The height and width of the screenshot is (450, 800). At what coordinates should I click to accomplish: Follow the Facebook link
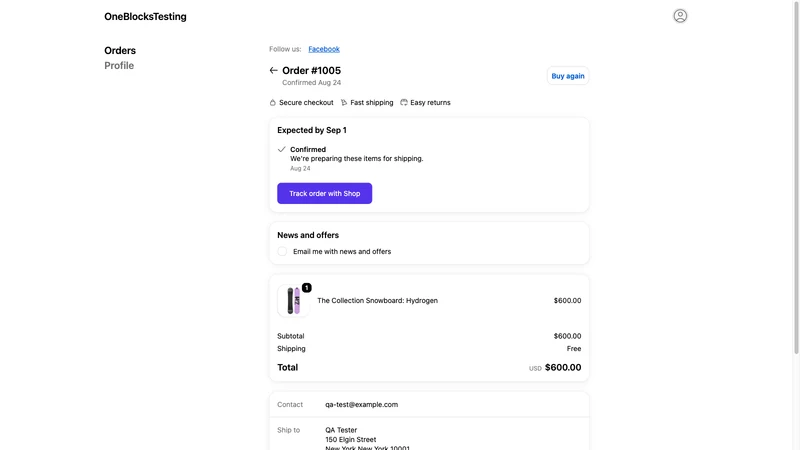coord(323,49)
